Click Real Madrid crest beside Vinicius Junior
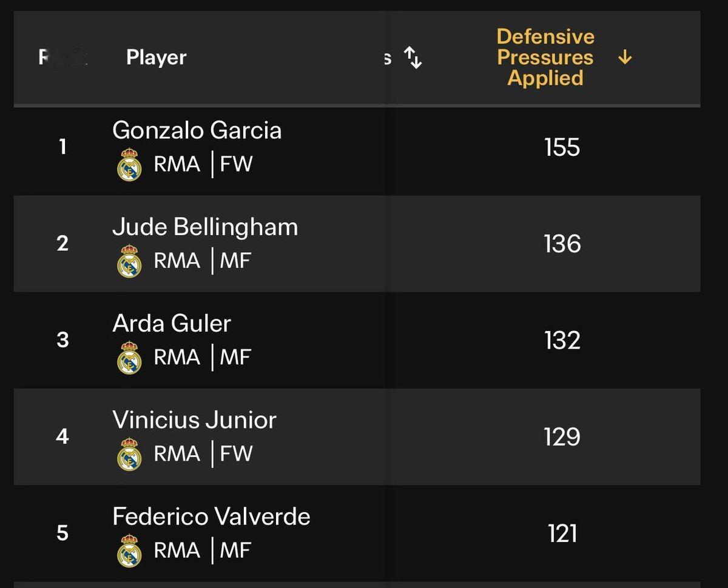 pos(129,455)
